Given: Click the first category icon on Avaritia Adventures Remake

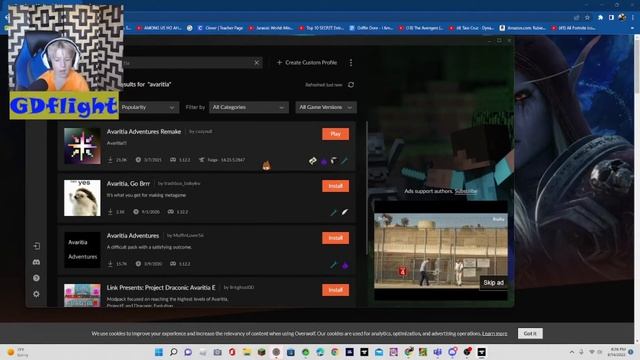Looking at the screenshot, I should [x=313, y=161].
